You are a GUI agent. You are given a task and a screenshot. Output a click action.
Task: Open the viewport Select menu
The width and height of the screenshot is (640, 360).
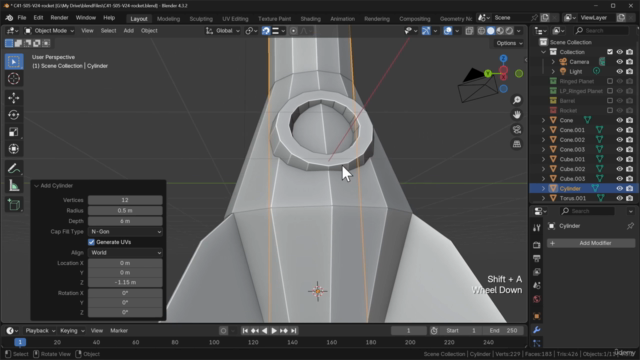(x=108, y=31)
